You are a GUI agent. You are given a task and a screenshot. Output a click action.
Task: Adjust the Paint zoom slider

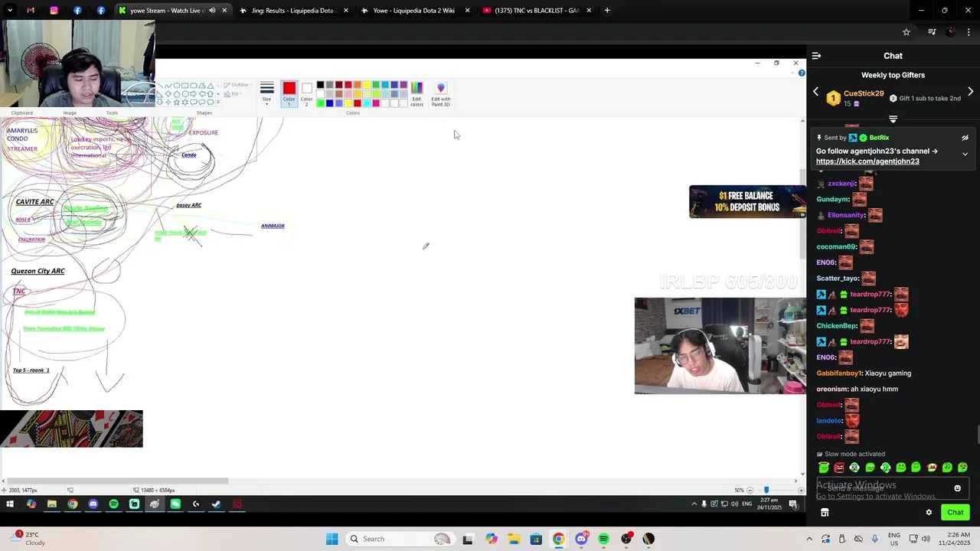point(766,490)
